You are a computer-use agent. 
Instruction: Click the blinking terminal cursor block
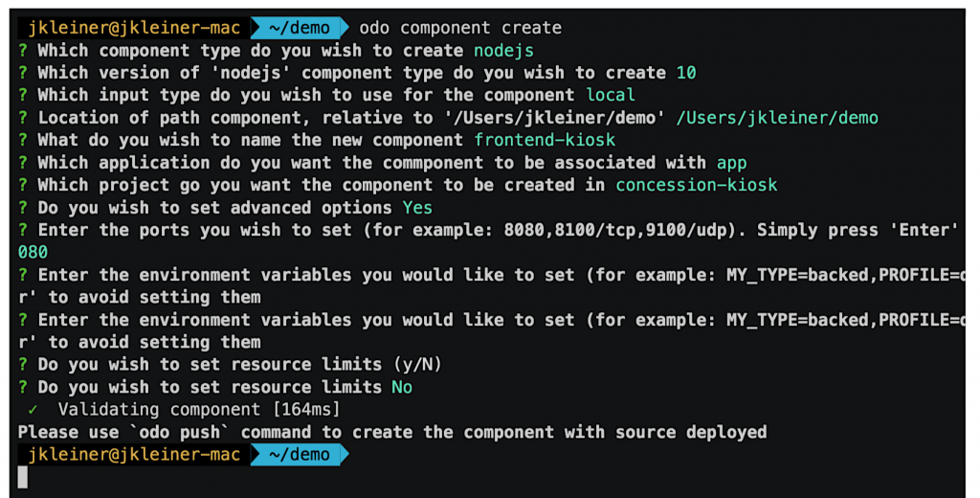click(x=23, y=477)
